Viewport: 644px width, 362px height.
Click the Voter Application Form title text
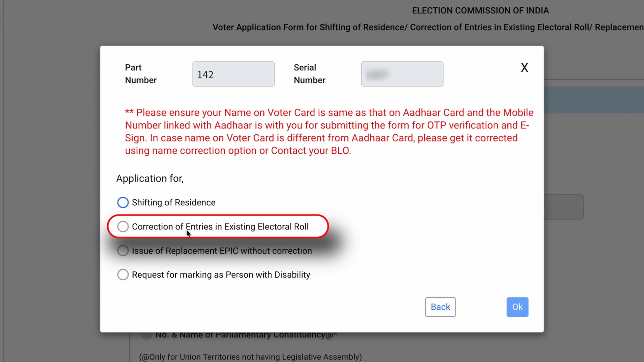428,27
